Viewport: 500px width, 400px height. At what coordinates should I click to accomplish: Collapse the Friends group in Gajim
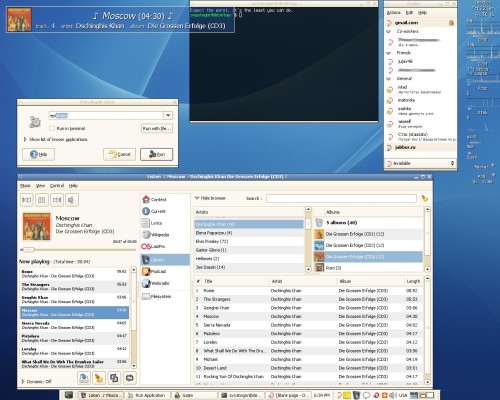tap(389, 53)
